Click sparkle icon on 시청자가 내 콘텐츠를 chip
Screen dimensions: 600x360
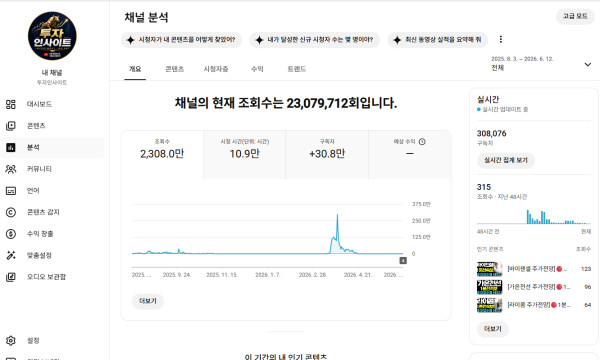click(130, 40)
